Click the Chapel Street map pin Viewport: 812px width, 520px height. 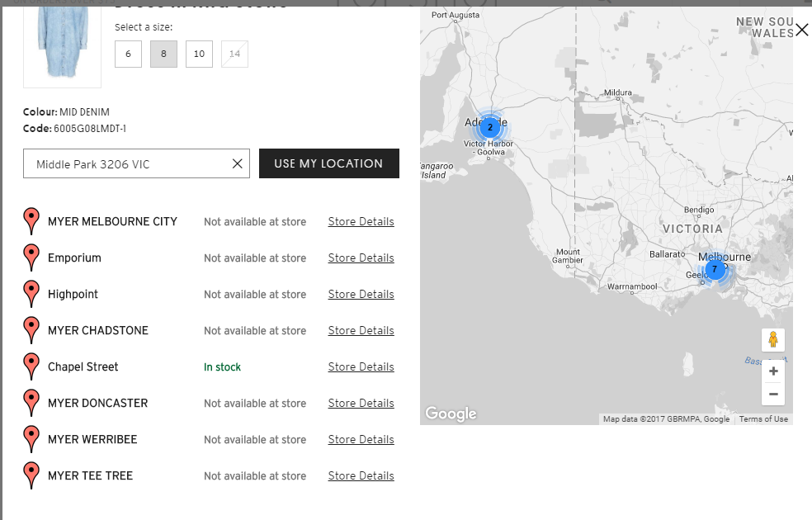(31, 366)
